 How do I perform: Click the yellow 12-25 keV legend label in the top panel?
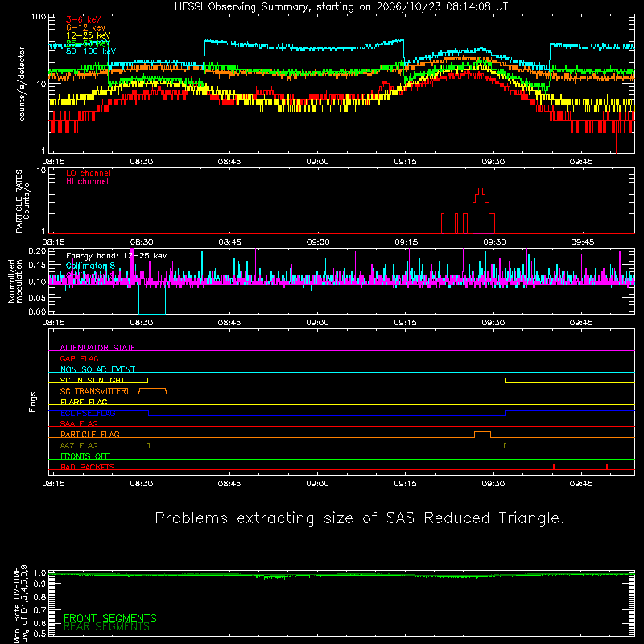pos(89,35)
